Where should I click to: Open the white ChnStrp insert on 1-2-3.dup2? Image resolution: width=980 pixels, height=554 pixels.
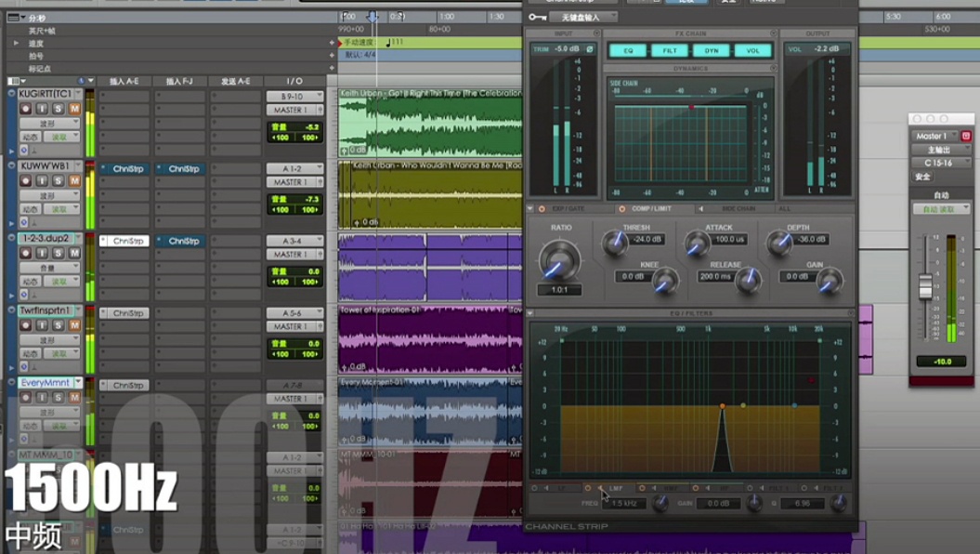pyautogui.click(x=124, y=241)
